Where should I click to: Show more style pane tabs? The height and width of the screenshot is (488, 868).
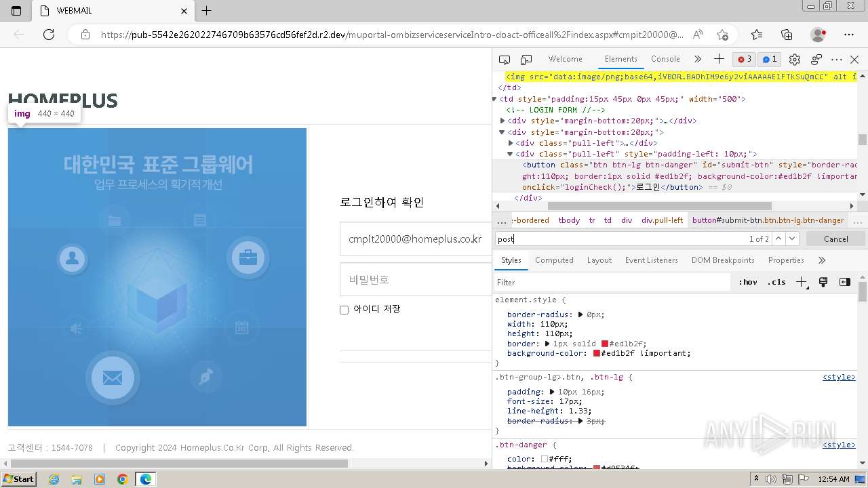click(822, 260)
